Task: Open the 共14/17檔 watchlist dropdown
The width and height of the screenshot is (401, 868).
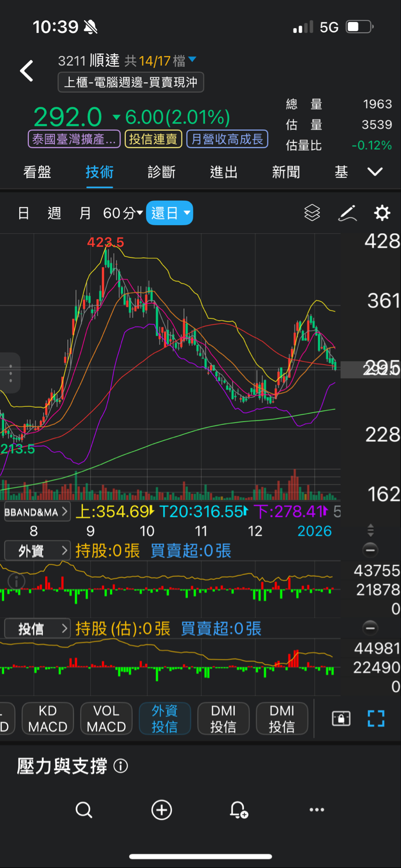Action: pyautogui.click(x=160, y=61)
